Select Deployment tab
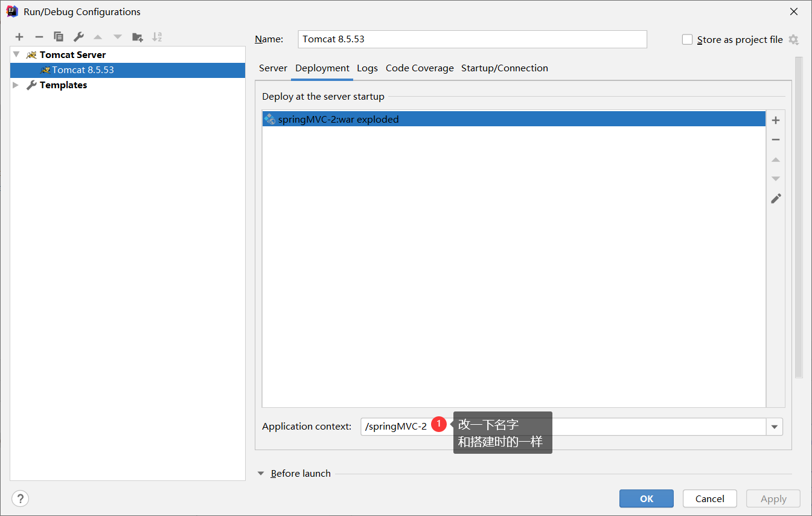 point(322,68)
